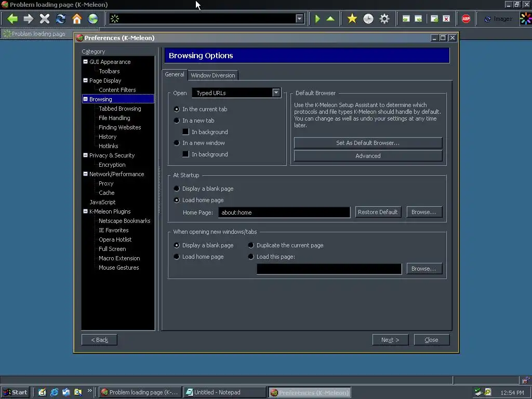Click the next tab icon in the toolbar
The height and width of the screenshot is (399, 532).
(418, 19)
